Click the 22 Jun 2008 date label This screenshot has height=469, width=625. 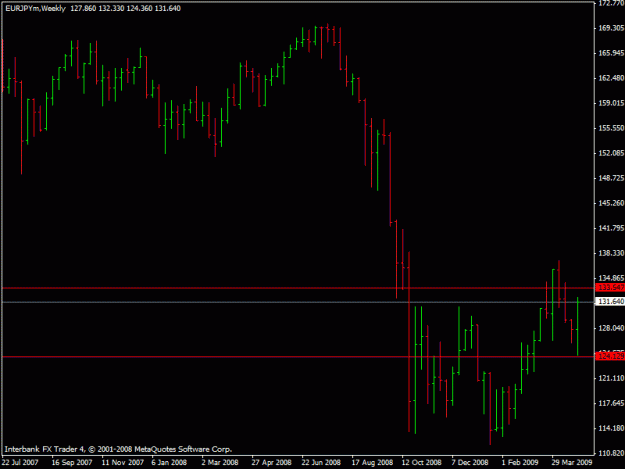[321, 462]
